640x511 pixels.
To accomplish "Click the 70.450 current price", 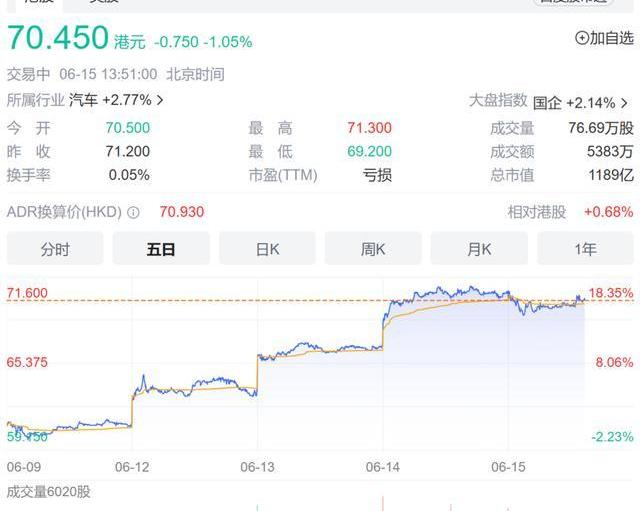I will tap(58, 38).
